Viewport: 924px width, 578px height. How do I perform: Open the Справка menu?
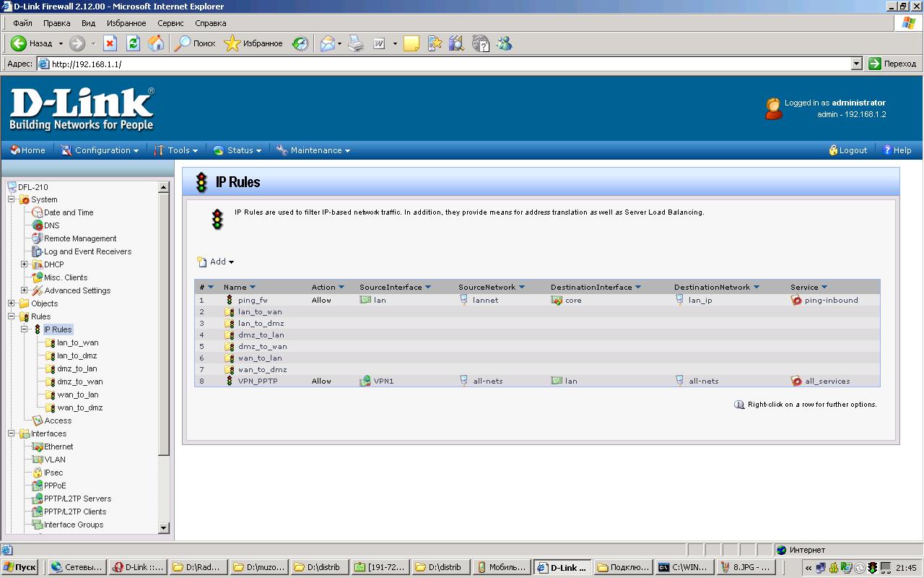point(210,23)
